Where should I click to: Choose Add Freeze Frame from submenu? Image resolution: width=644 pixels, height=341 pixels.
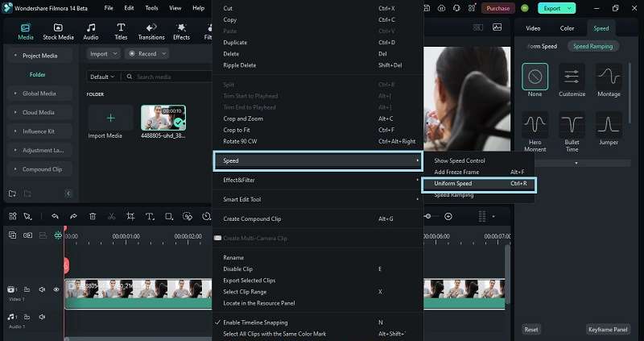479,172
